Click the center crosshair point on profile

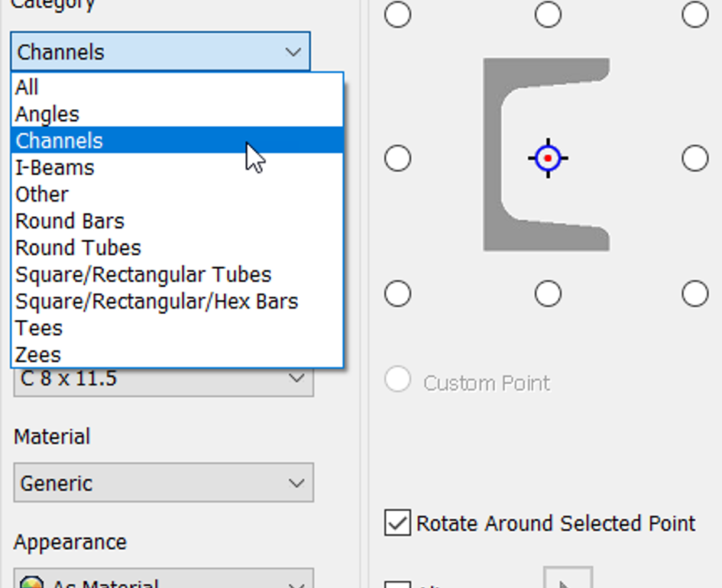pos(548,158)
